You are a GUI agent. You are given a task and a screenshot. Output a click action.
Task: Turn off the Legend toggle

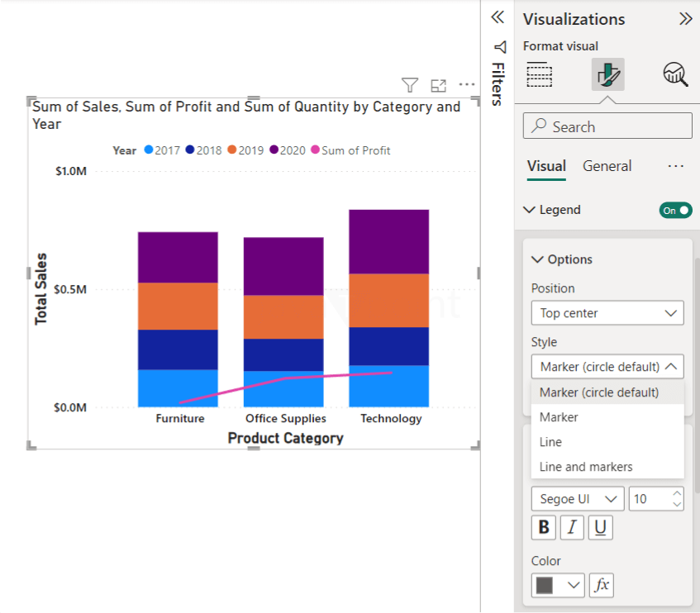pyautogui.click(x=675, y=210)
